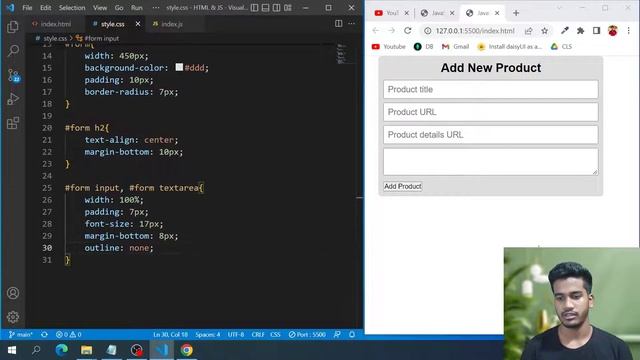This screenshot has height=360, width=640.
Task: Click the Ln 30, Col 18 cursor position
Action: tap(170, 334)
